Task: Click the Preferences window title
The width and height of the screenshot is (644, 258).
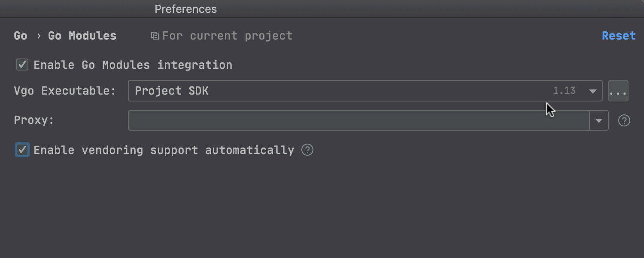Action: point(185,9)
